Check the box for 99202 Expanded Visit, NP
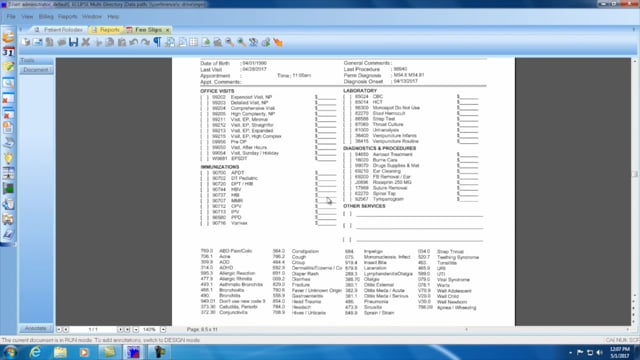640x360 pixels. pyautogui.click(x=204, y=97)
